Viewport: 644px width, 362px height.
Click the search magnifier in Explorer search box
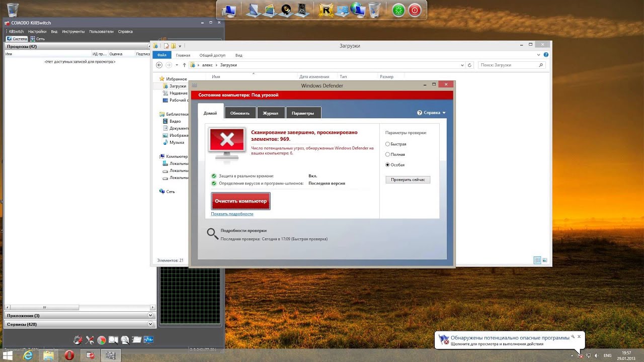click(x=541, y=65)
